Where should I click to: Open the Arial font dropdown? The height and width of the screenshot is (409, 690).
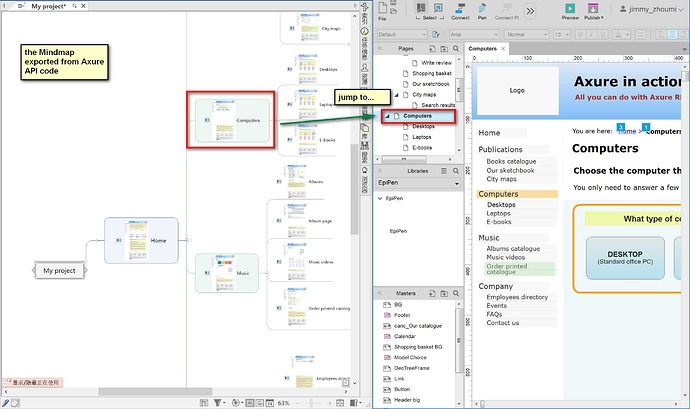474,34
